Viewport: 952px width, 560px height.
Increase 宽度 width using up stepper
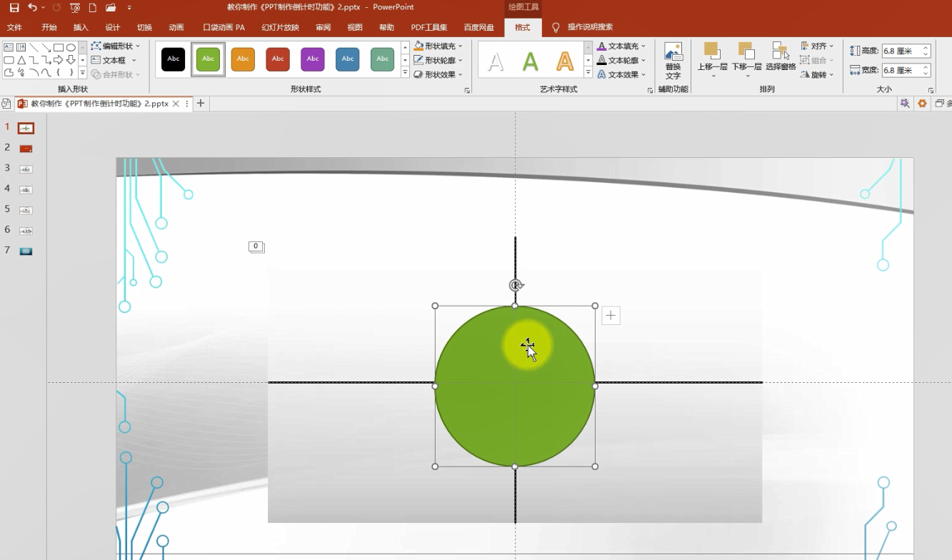click(926, 67)
